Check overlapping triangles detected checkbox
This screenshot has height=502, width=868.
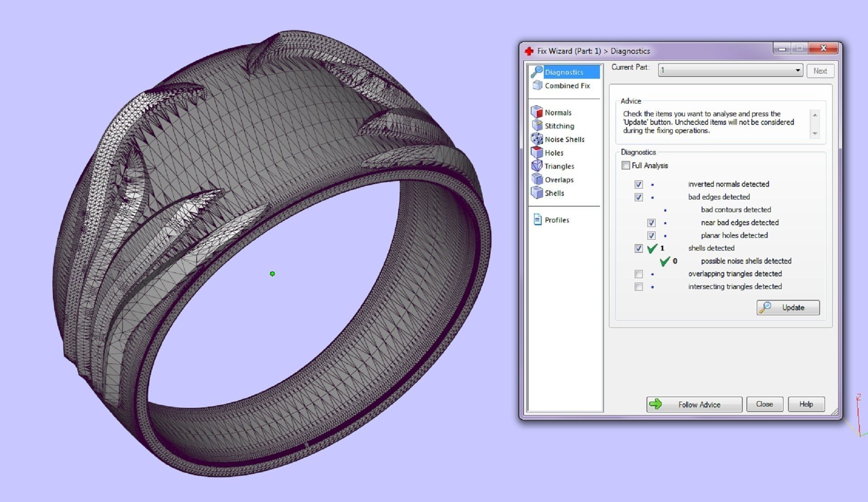coord(638,274)
